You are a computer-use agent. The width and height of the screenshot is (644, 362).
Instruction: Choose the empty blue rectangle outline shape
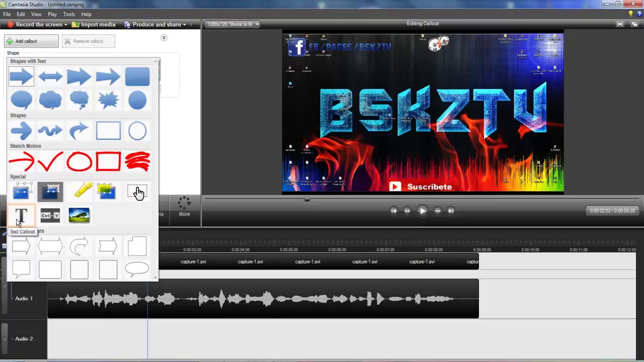[108, 131]
